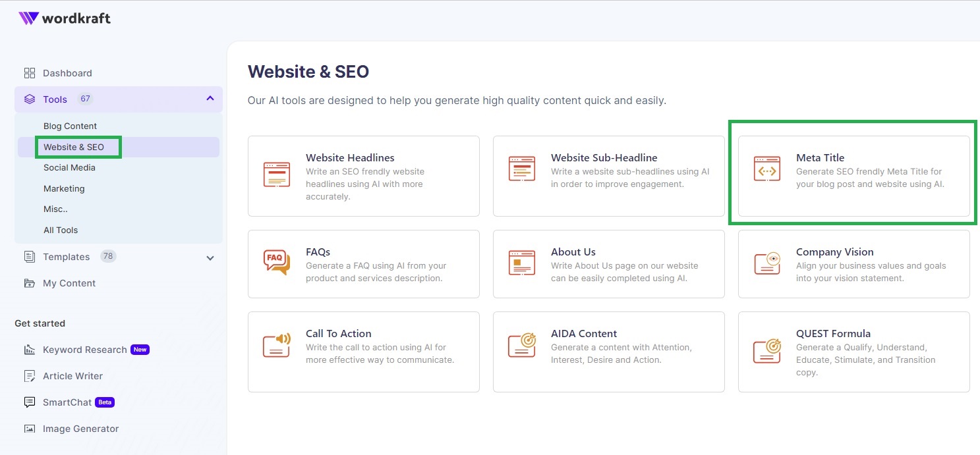
Task: Click the Dashboard grid icon
Action: 30,73
